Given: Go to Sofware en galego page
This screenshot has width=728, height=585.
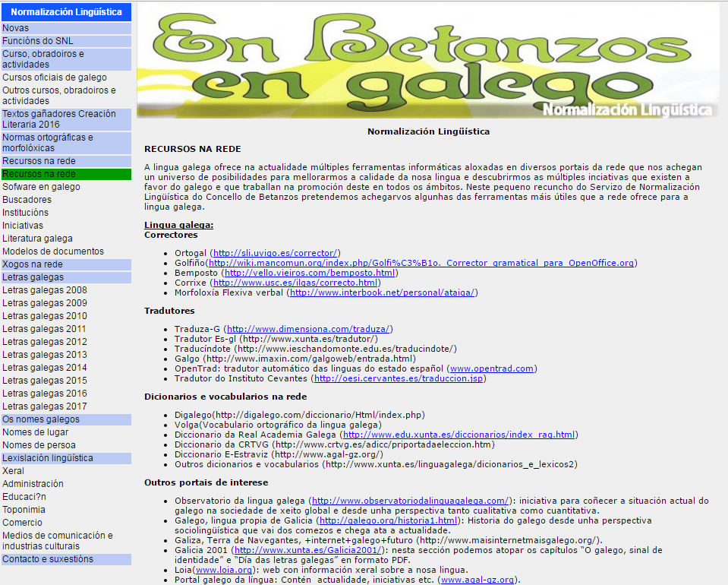Looking at the screenshot, I should (x=41, y=187).
